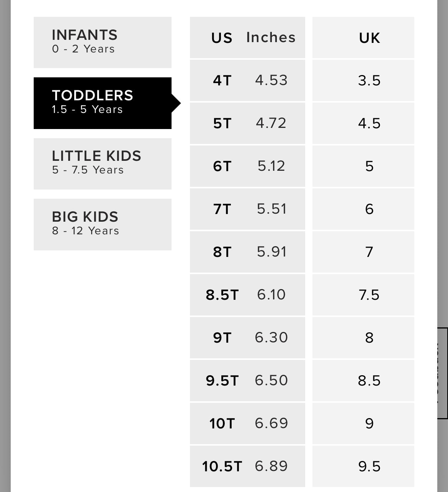Image resolution: width=448 pixels, height=492 pixels.
Task: Click the UK 3.5 size cell
Action: [x=363, y=80]
